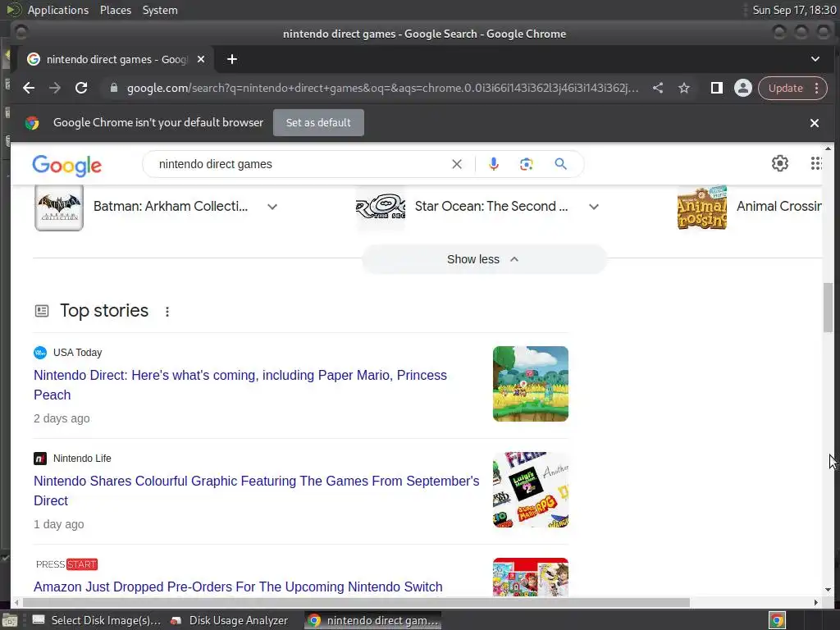Screen dimensions: 840x630
Task: Close the nintendo direct games tab
Action: pyautogui.click(x=201, y=59)
